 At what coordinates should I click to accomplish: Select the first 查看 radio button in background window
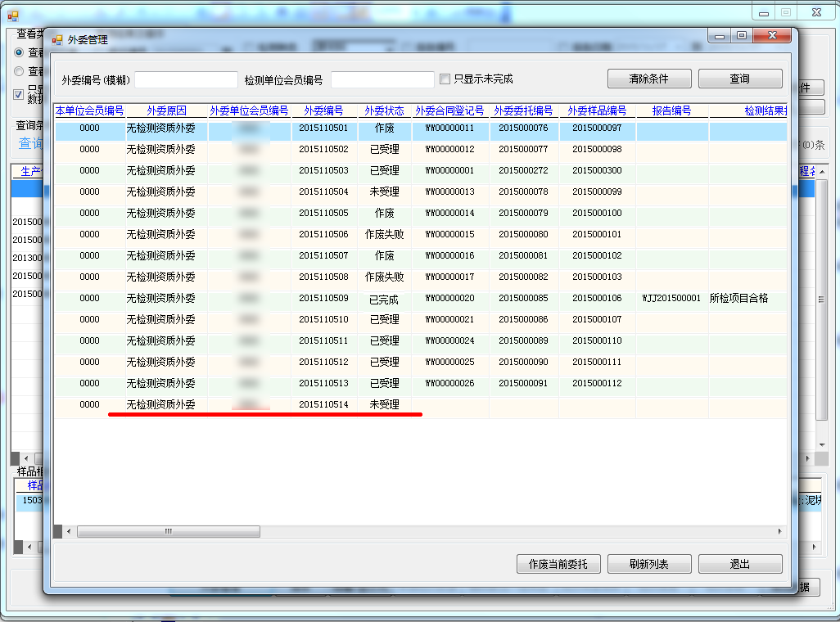[x=19, y=52]
